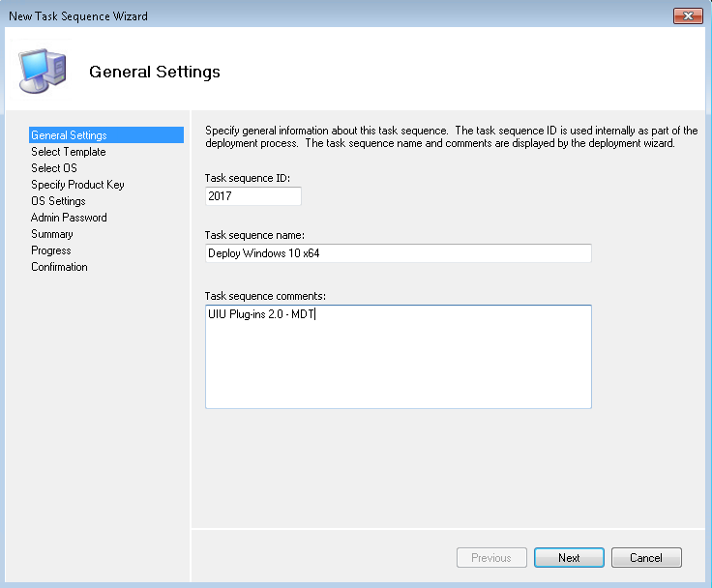Click the General Settings page heading
This screenshot has height=588, width=712.
click(x=155, y=72)
